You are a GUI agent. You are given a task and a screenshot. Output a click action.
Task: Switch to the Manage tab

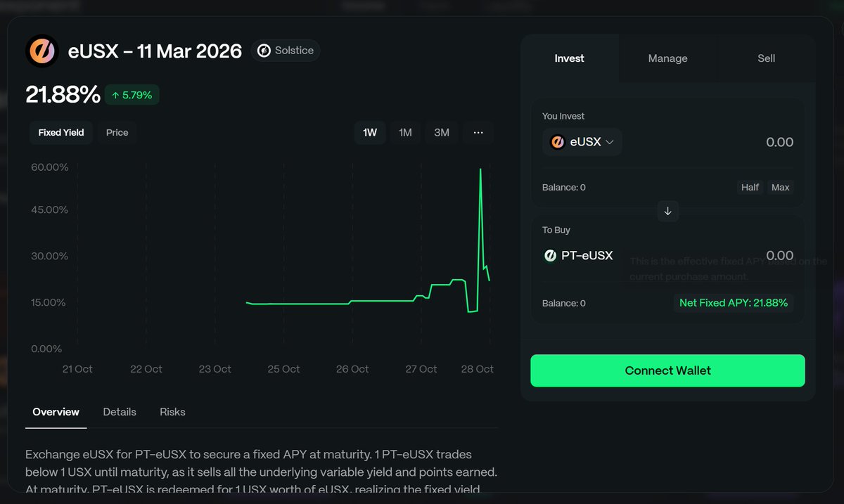click(667, 58)
